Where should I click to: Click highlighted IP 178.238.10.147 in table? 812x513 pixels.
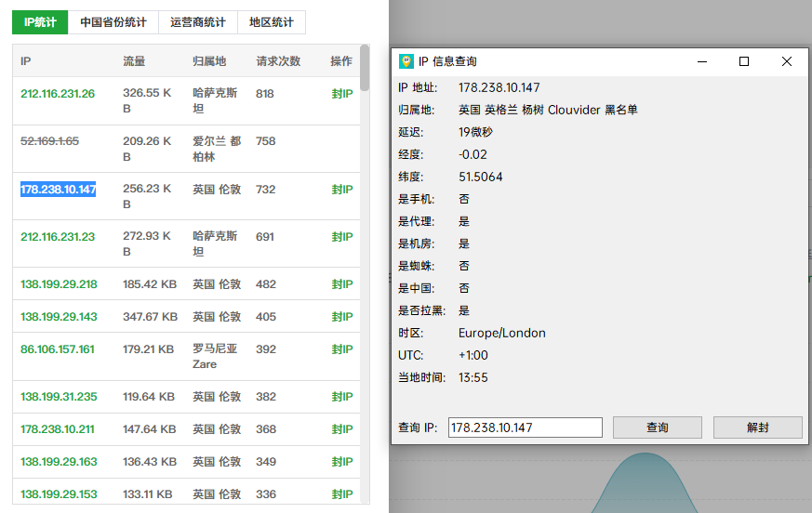point(58,190)
